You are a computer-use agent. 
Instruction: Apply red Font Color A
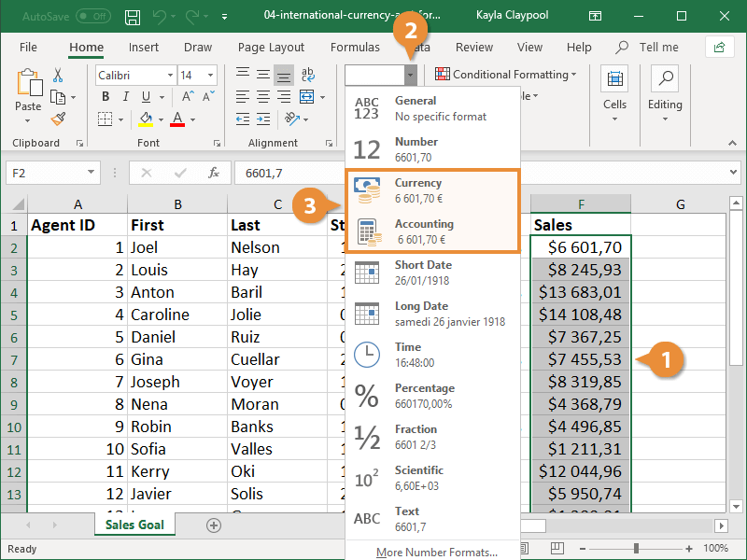point(177,119)
